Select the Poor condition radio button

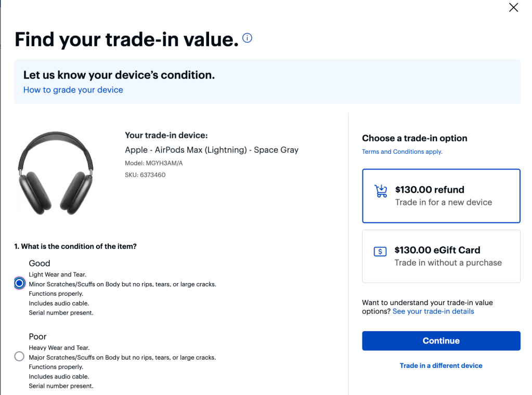pyautogui.click(x=19, y=356)
